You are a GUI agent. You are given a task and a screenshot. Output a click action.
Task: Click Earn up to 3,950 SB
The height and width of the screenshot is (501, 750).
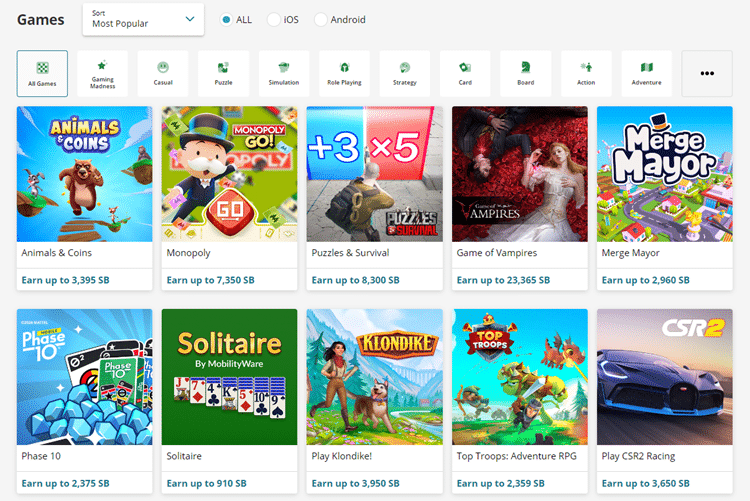pyautogui.click(x=355, y=483)
